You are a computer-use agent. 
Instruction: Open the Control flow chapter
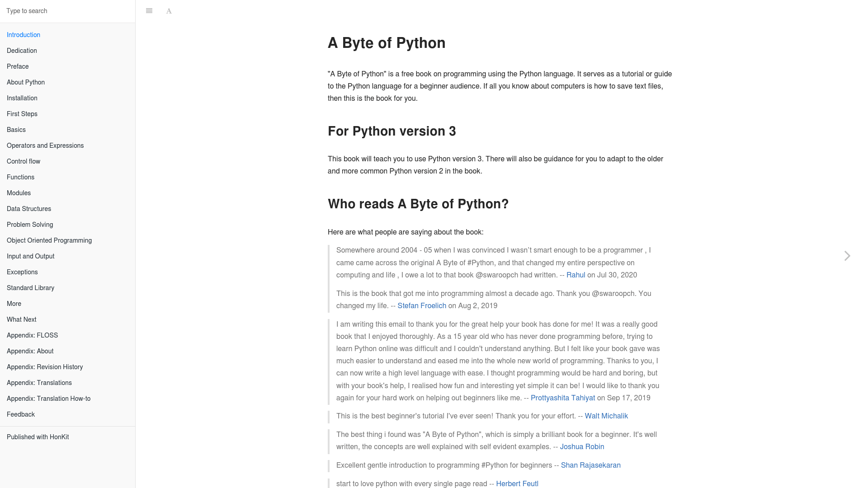click(x=24, y=161)
